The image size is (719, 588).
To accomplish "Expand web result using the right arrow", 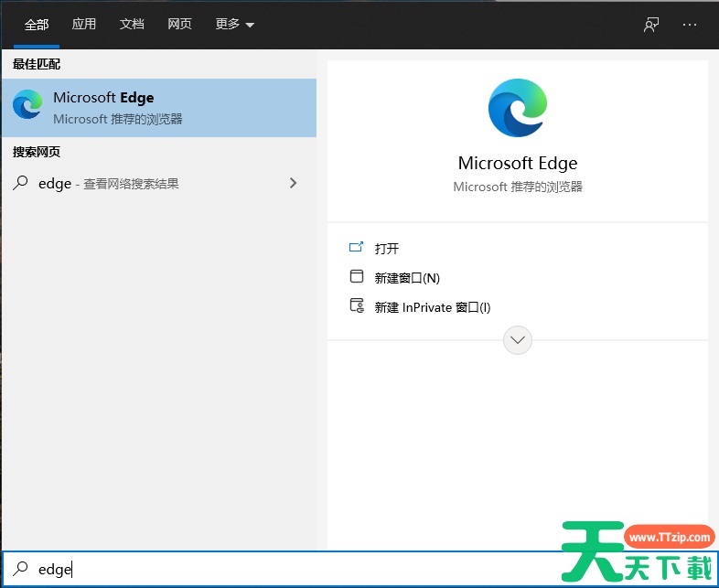I will click(293, 183).
